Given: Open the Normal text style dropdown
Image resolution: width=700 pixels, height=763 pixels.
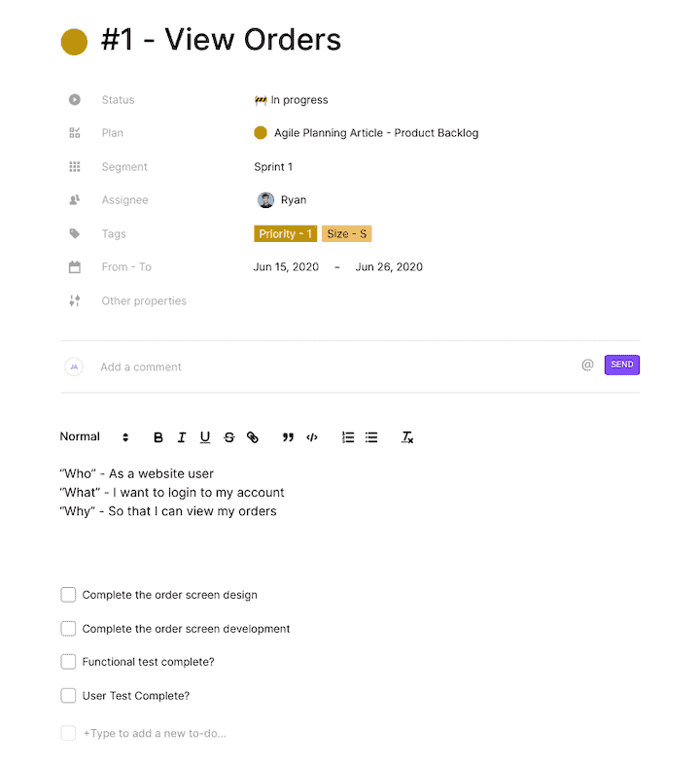Looking at the screenshot, I should click(x=94, y=437).
